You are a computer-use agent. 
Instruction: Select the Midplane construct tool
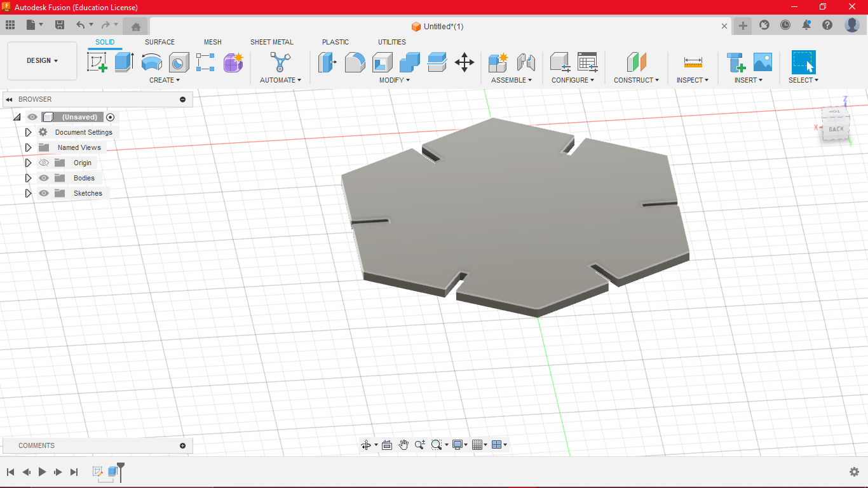pyautogui.click(x=636, y=62)
